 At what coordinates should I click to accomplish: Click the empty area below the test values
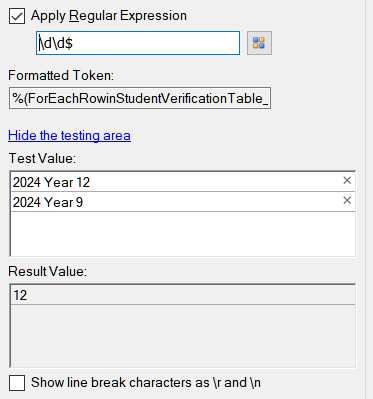[183, 234]
